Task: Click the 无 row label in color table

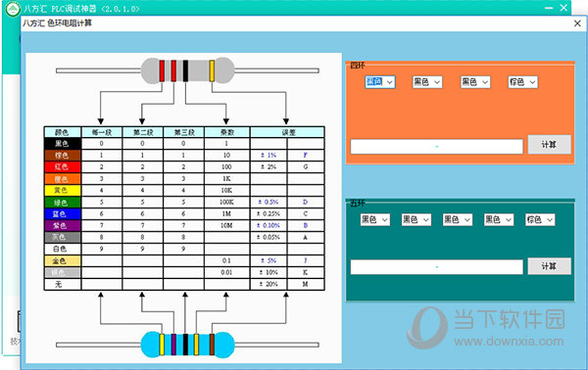Action: pos(63,284)
